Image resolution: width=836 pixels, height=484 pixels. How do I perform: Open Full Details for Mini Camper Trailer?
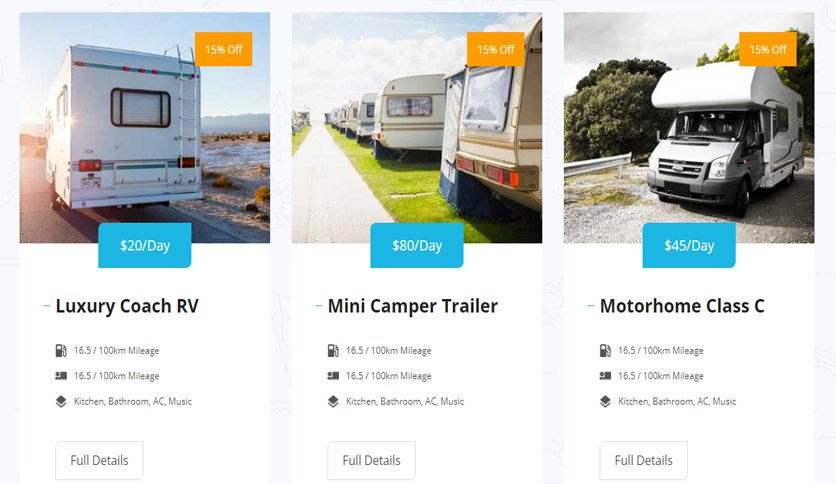pos(371,460)
